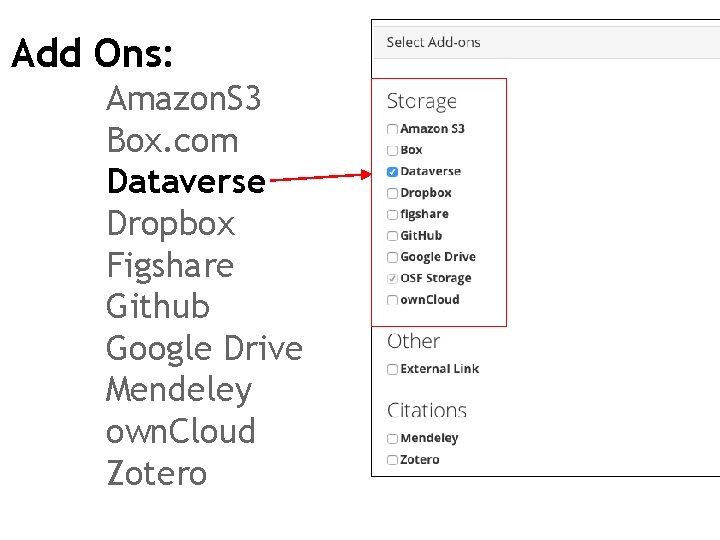Click the Storage section heading
The image size is (720, 540).
[422, 101]
